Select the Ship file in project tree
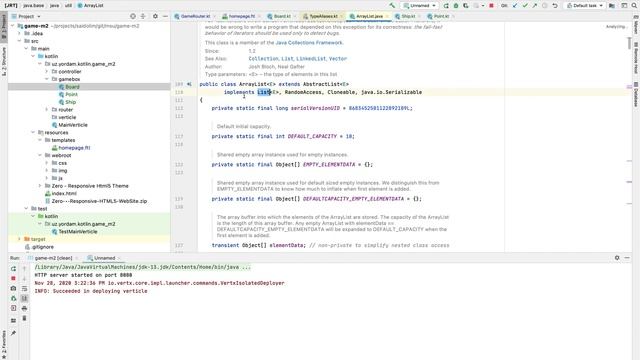The width and height of the screenshot is (640, 360). pyautogui.click(x=70, y=102)
